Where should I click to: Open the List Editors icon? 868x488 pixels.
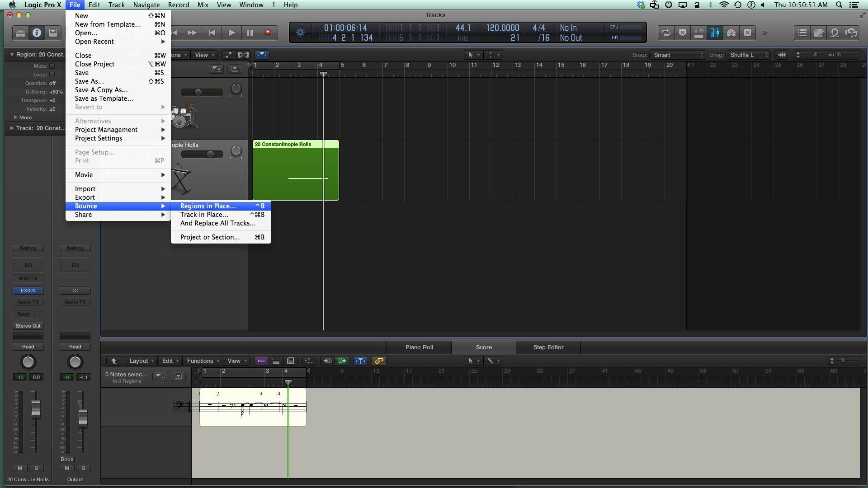coord(802,33)
